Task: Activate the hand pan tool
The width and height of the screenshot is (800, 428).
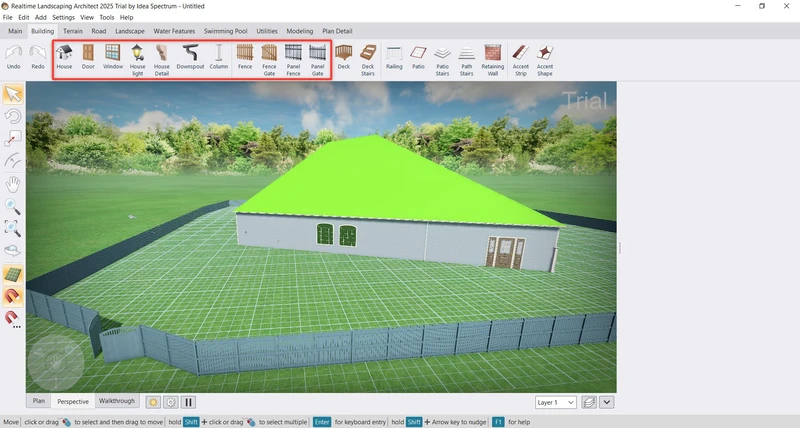Action: coord(13,184)
